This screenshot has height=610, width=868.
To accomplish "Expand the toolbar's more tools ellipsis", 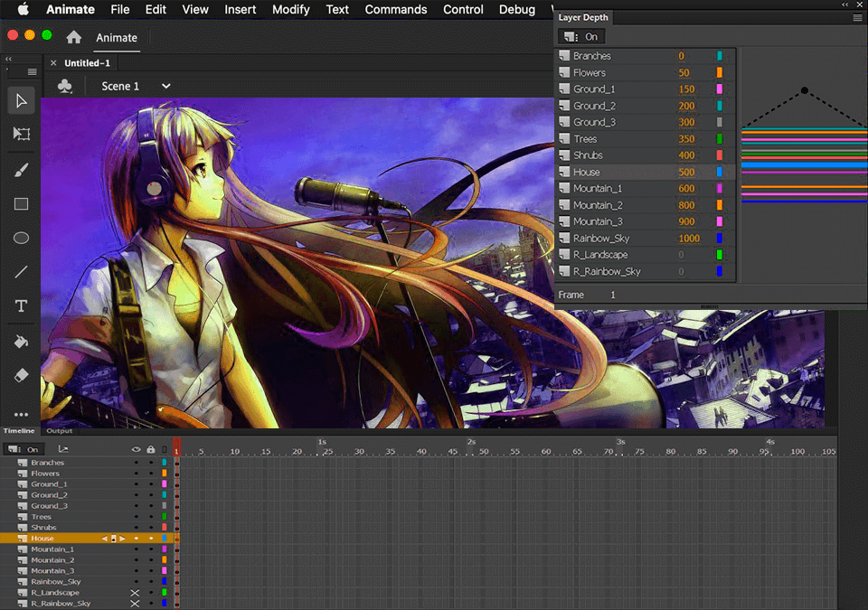I will [21, 414].
